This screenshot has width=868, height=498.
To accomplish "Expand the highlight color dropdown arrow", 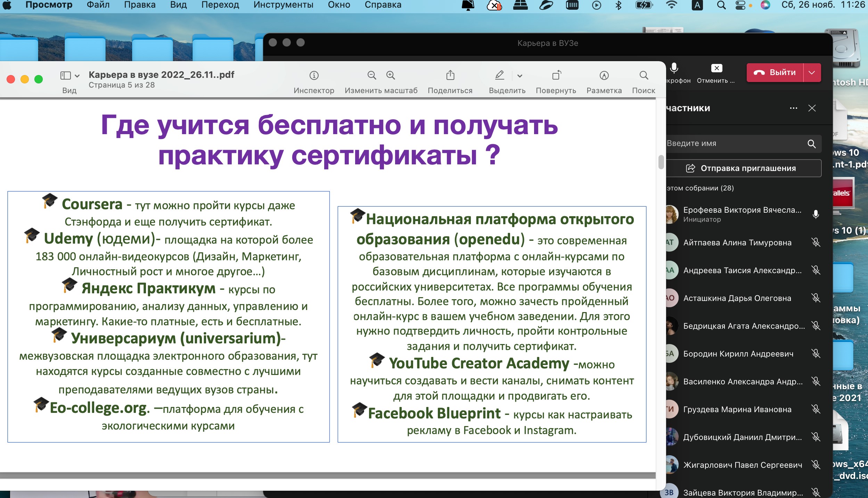I will point(520,76).
